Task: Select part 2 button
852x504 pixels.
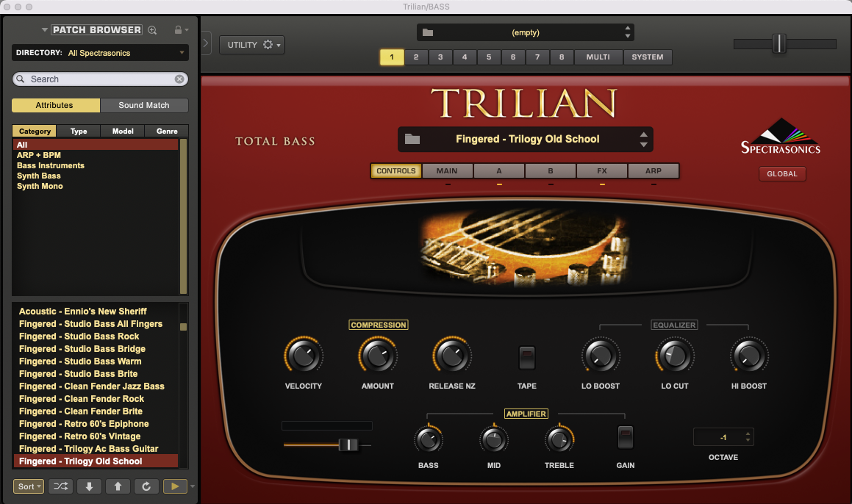Action: (x=416, y=57)
